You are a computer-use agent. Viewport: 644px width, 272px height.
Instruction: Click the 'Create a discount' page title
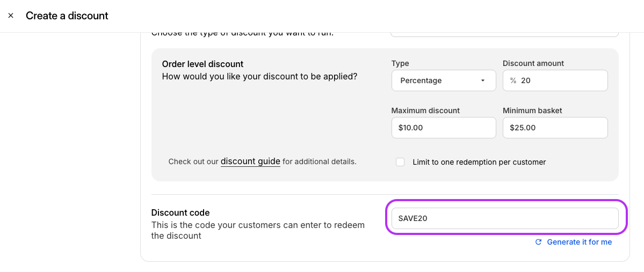tap(67, 16)
